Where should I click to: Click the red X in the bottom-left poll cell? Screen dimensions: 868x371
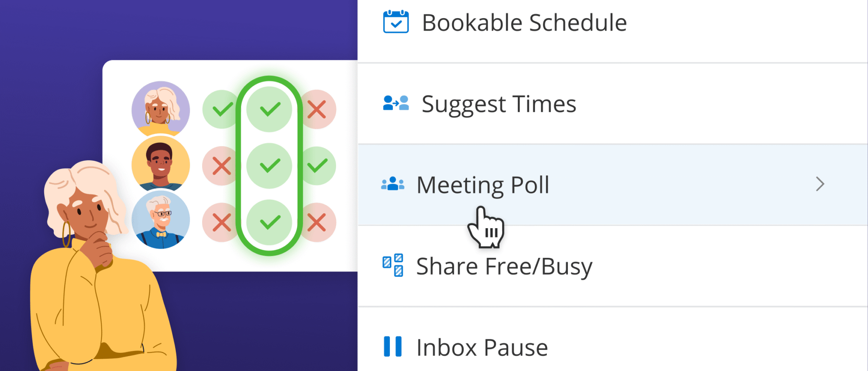pyautogui.click(x=220, y=222)
